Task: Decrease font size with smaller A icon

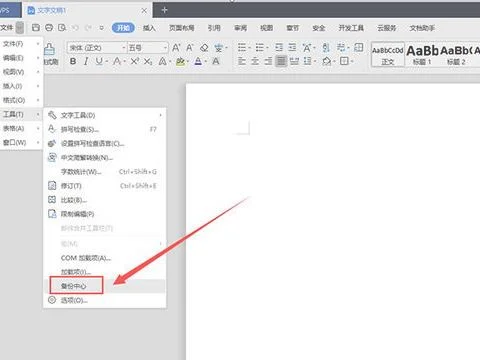Action: point(190,48)
